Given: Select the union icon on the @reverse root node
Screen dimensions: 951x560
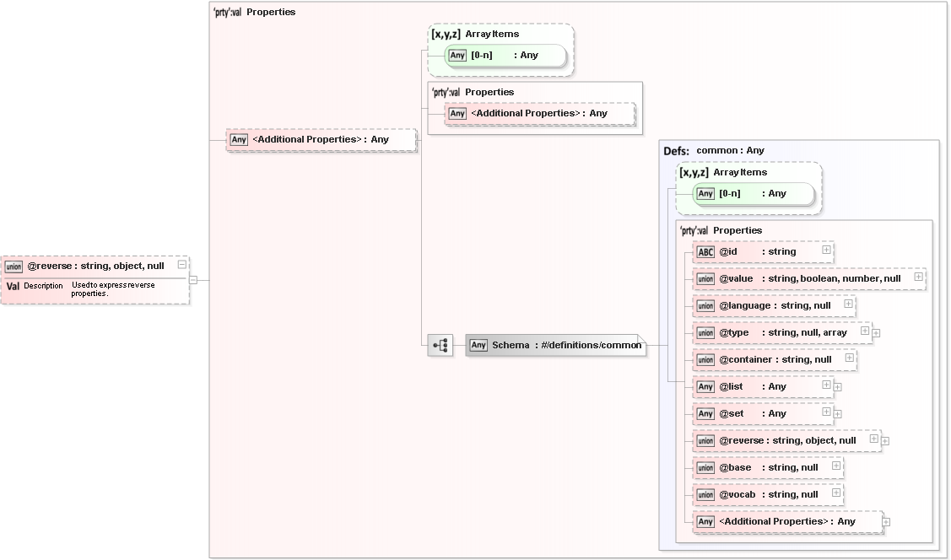Looking at the screenshot, I should click(14, 266).
